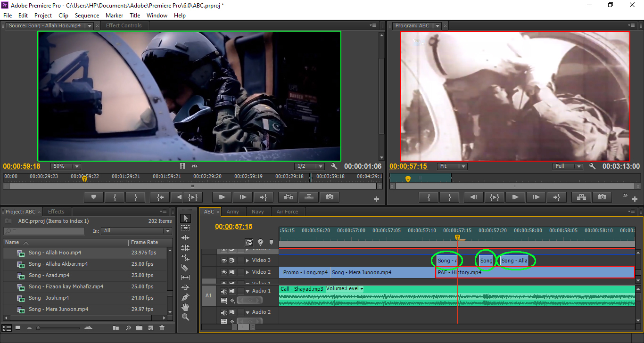The image size is (644, 343).
Task: Select the Pen tool
Action: (185, 297)
